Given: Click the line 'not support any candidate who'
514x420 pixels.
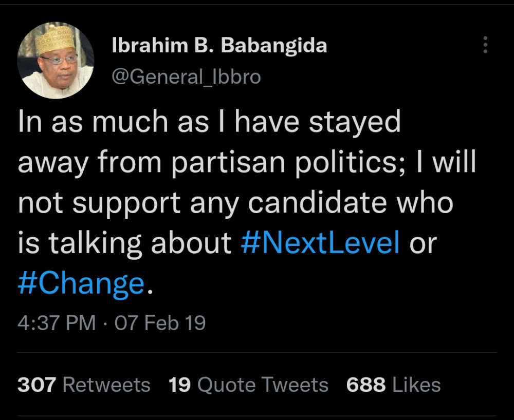Looking at the screenshot, I should coord(236,203).
